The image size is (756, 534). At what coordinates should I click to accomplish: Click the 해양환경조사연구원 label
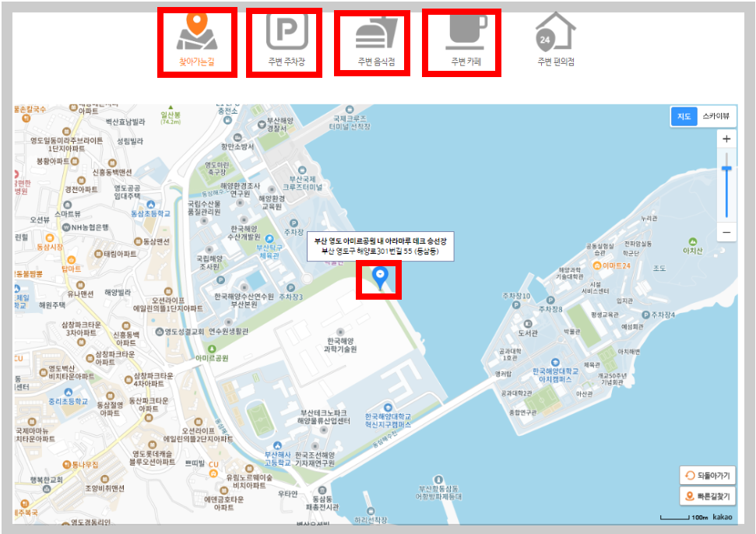coord(240,189)
